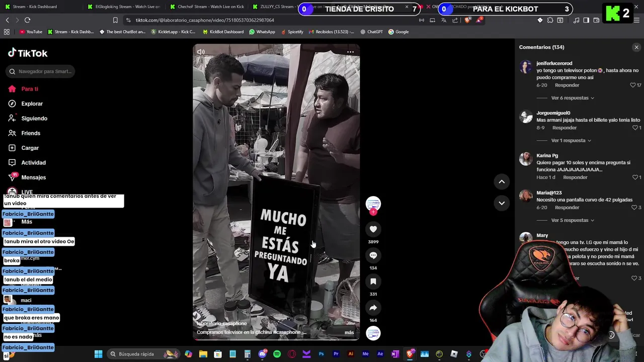Open the browser extensions puzzle icon
The image size is (644, 362).
pyautogui.click(x=550, y=20)
